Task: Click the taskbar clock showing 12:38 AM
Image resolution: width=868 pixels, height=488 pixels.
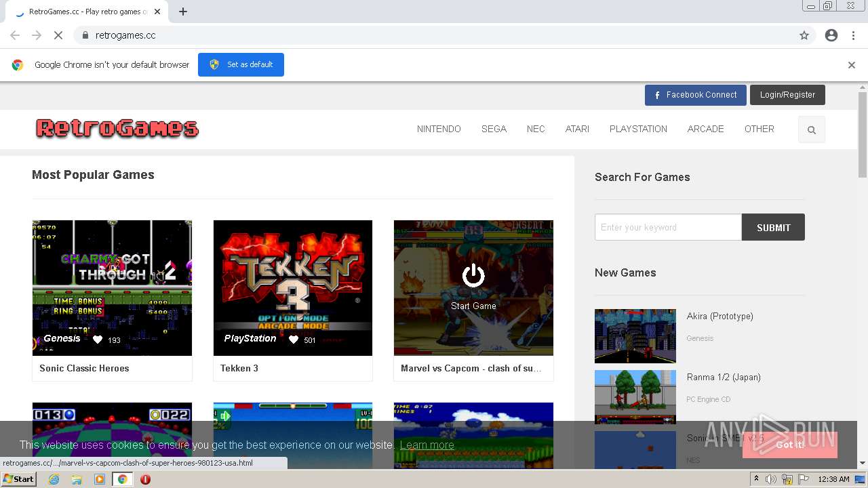Action: click(x=833, y=479)
